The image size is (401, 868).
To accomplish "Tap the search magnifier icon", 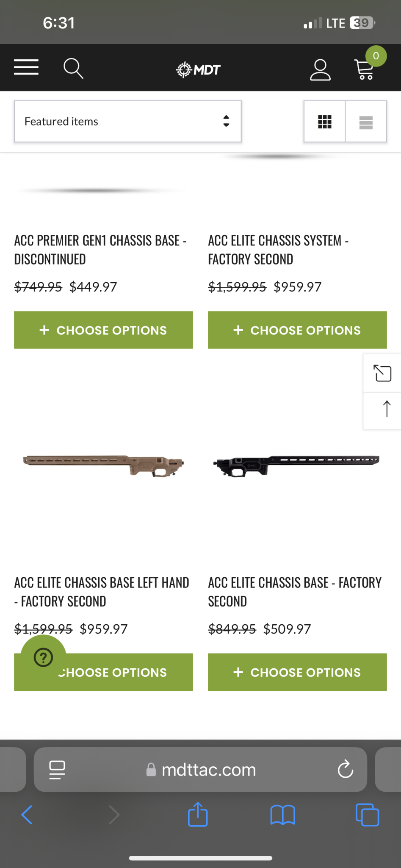I will (73, 68).
